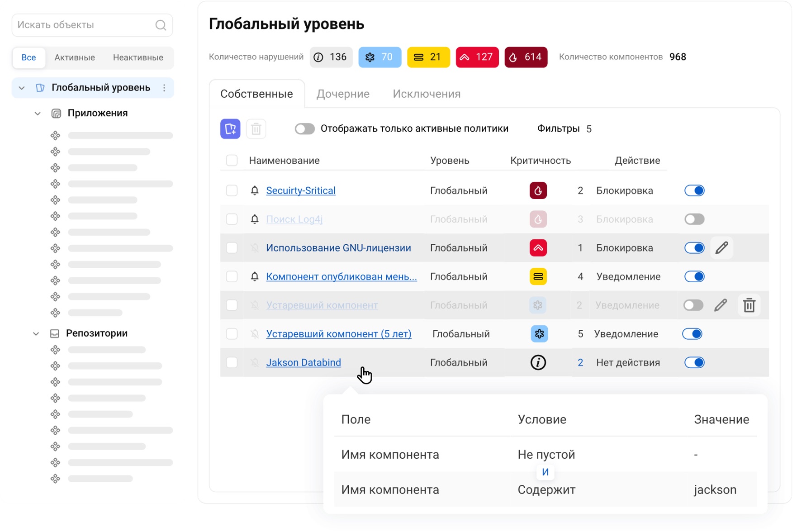811x532 pixels.
Task: Delete the Устаревший компонент policy via trash icon
Action: pos(749,305)
